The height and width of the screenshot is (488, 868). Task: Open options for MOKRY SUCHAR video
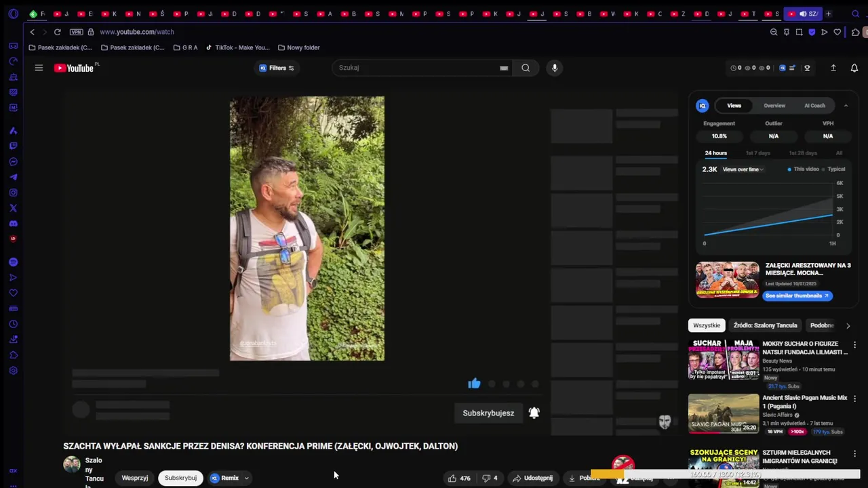pos(854,345)
